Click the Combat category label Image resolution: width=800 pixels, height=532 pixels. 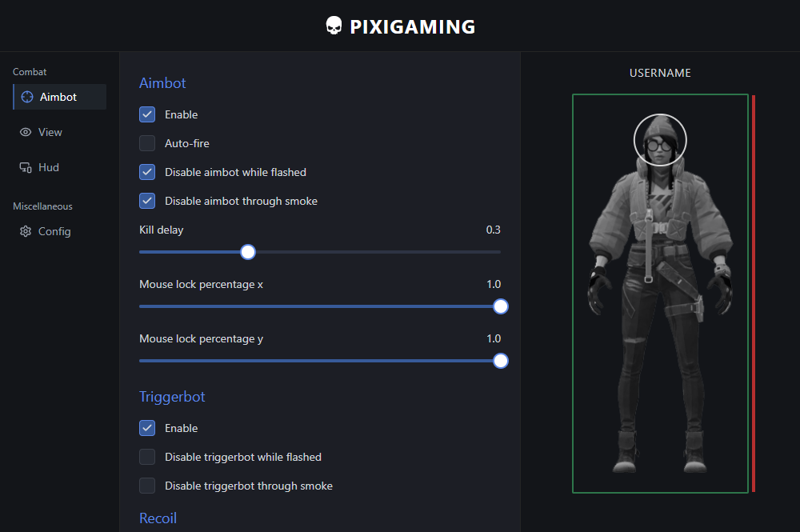tap(30, 72)
